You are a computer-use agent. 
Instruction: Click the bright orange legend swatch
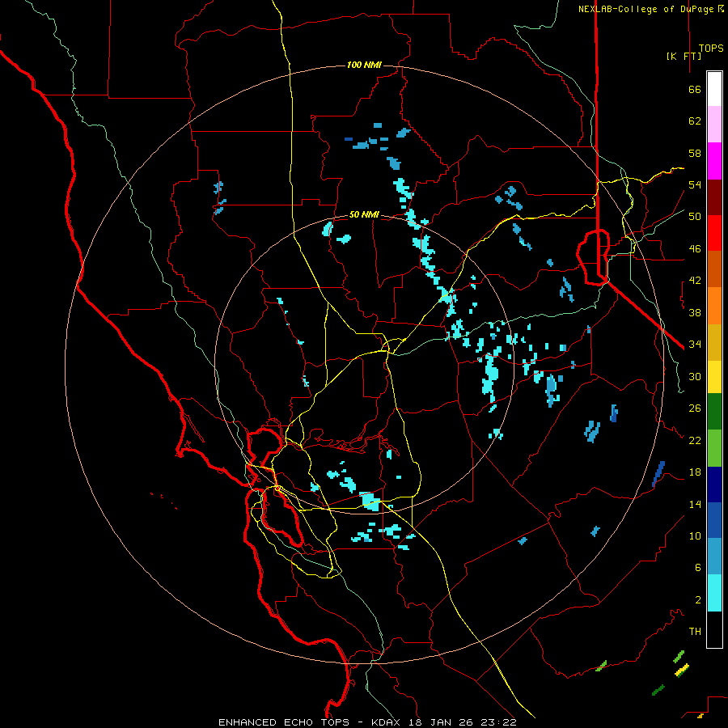point(714,306)
